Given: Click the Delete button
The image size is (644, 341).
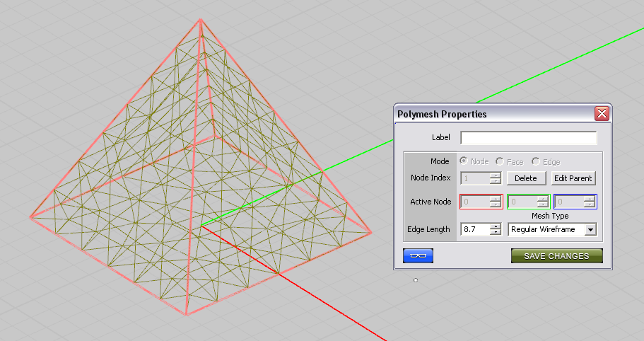Looking at the screenshot, I should pyautogui.click(x=526, y=178).
